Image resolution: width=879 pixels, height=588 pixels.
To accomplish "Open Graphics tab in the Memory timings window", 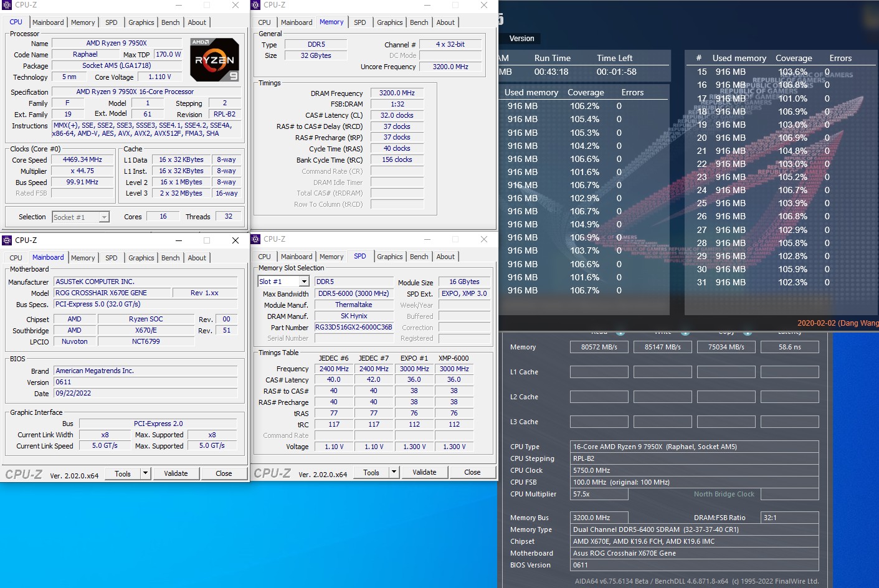I will click(390, 22).
